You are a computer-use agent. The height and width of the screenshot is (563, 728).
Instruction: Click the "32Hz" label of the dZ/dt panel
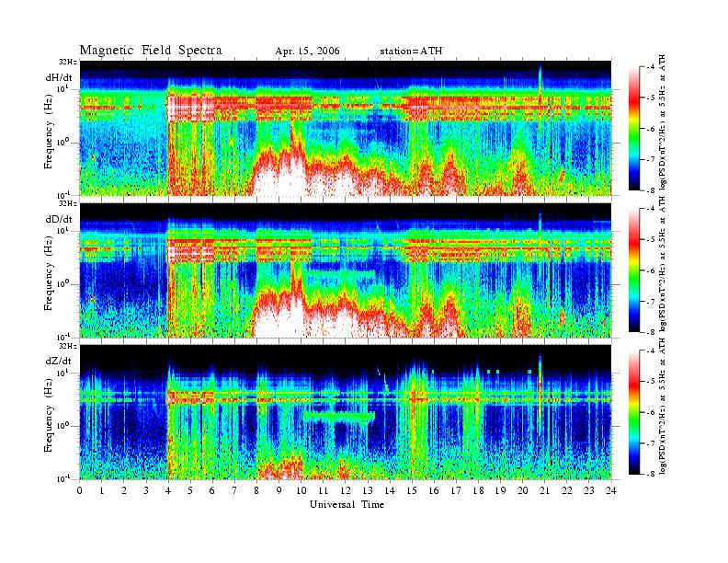click(68, 346)
